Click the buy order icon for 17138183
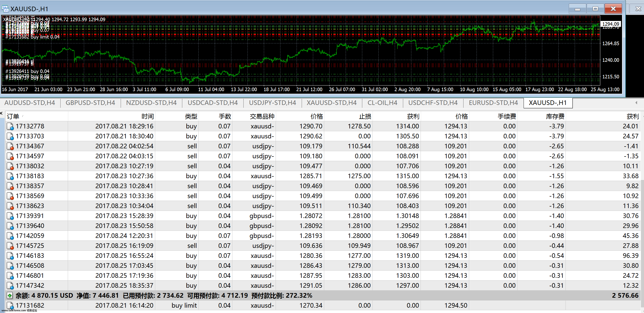This screenshot has height=313, width=644. pos(10,176)
